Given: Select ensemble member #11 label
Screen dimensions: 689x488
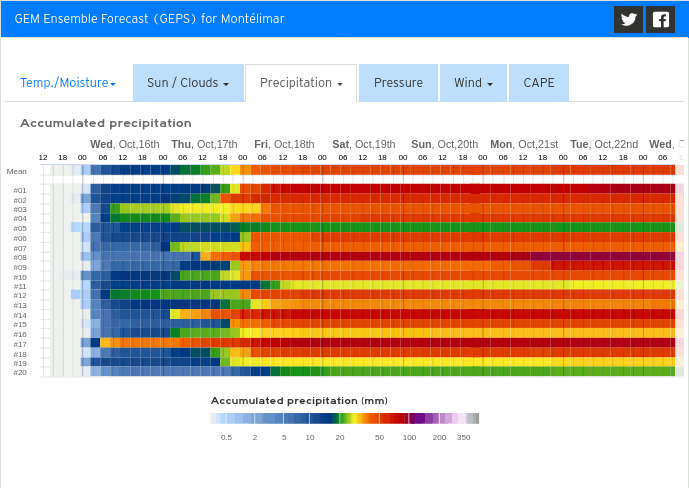Looking at the screenshot, I should [x=20, y=286].
